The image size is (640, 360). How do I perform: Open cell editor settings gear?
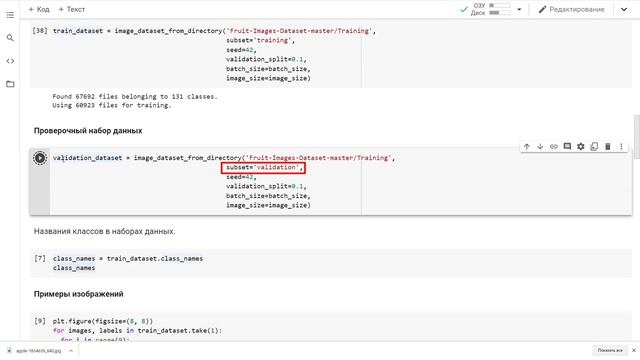(580, 147)
